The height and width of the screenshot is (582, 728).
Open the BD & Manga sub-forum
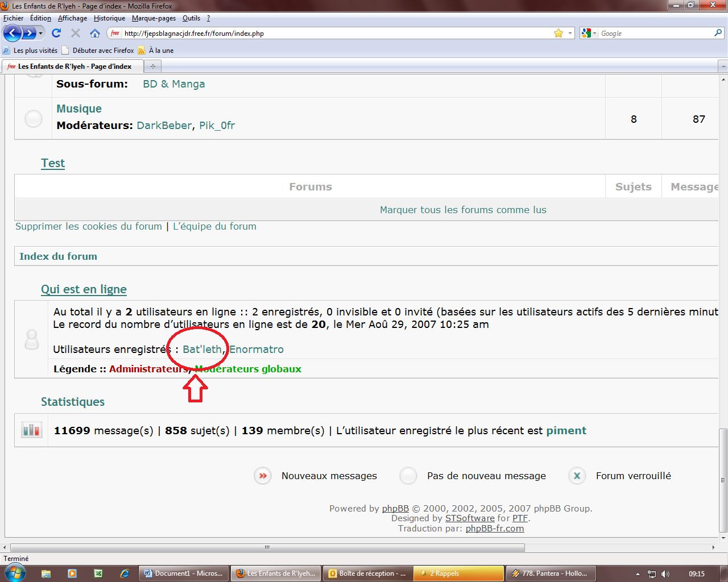pyautogui.click(x=173, y=84)
